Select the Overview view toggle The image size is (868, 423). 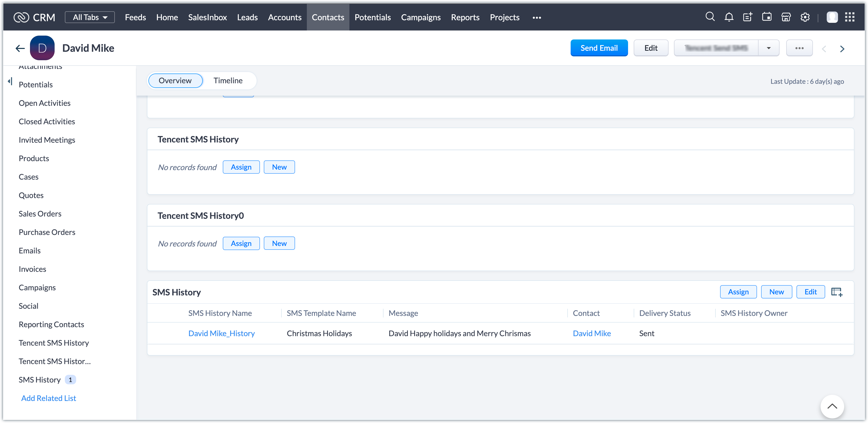pos(175,80)
